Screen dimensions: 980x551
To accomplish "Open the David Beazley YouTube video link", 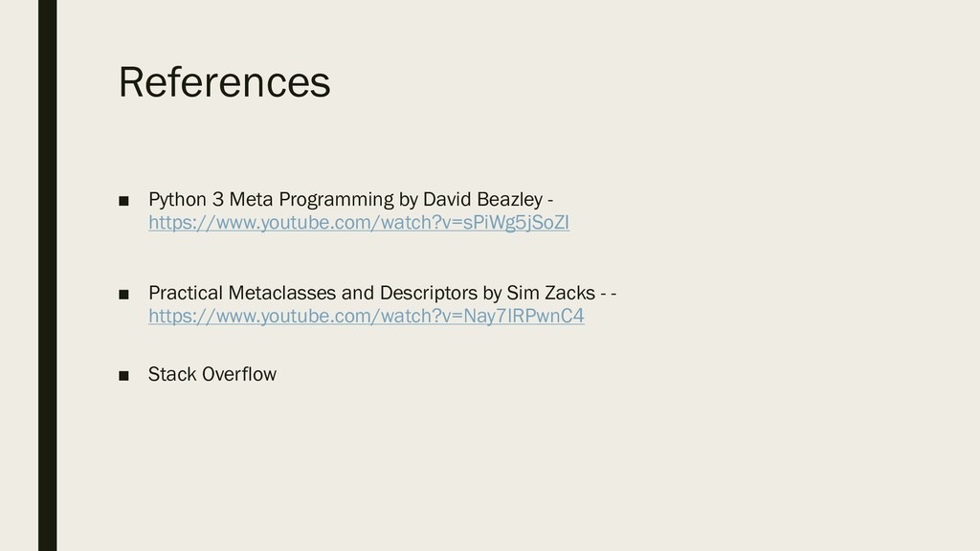I will tap(359, 223).
